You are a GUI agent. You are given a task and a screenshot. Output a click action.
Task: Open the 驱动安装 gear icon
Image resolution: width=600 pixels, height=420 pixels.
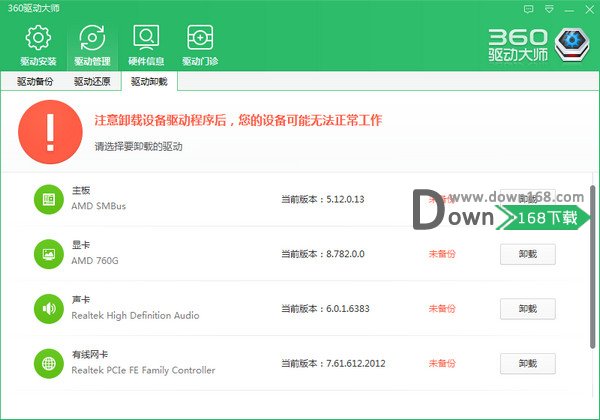38,37
